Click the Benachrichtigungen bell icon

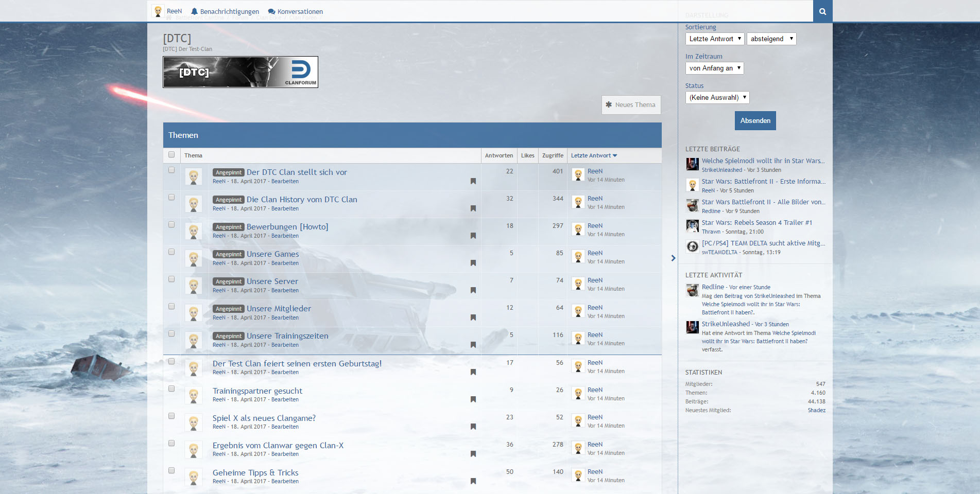(194, 11)
